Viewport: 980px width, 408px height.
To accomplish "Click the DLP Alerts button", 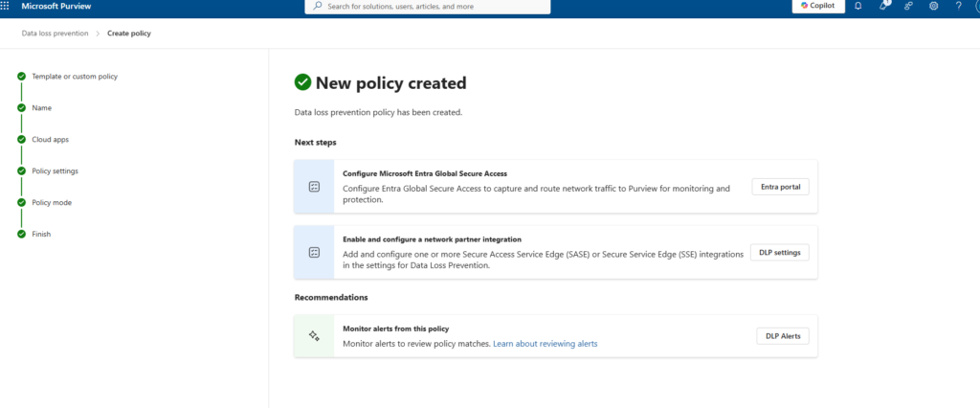I will click(x=784, y=336).
